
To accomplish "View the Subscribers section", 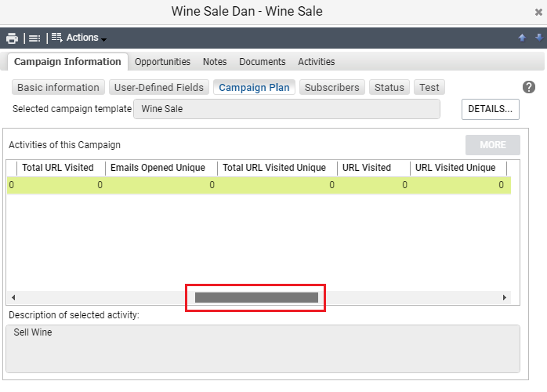I will (331, 87).
